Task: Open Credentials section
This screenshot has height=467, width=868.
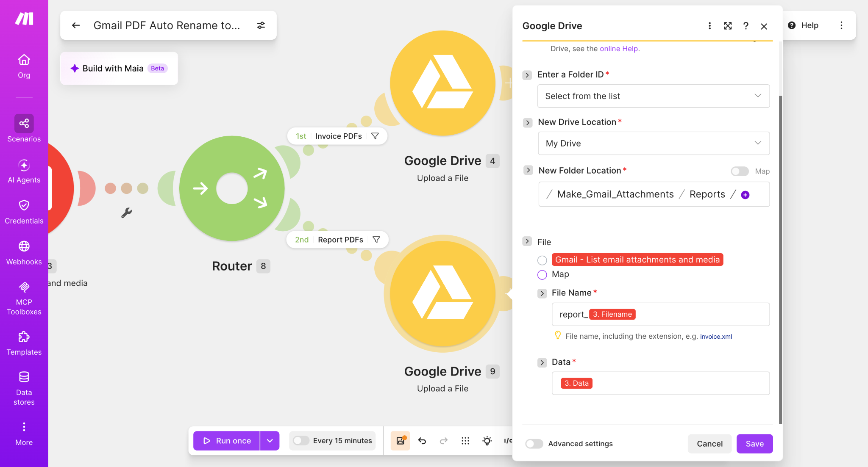Action: [x=24, y=213]
